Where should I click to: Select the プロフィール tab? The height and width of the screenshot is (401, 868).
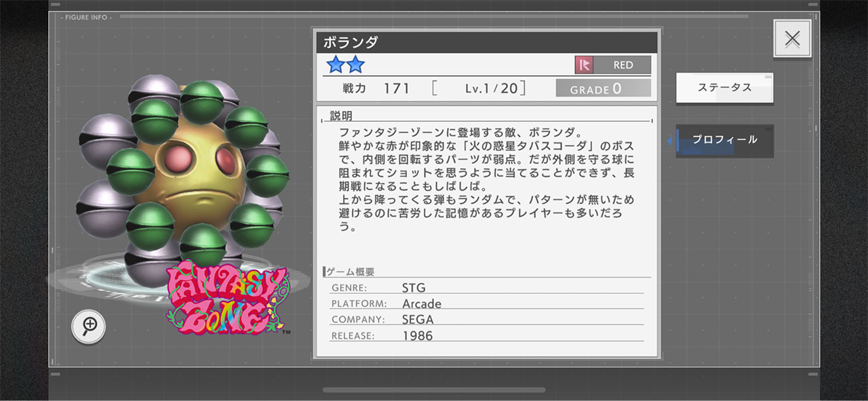[724, 140]
